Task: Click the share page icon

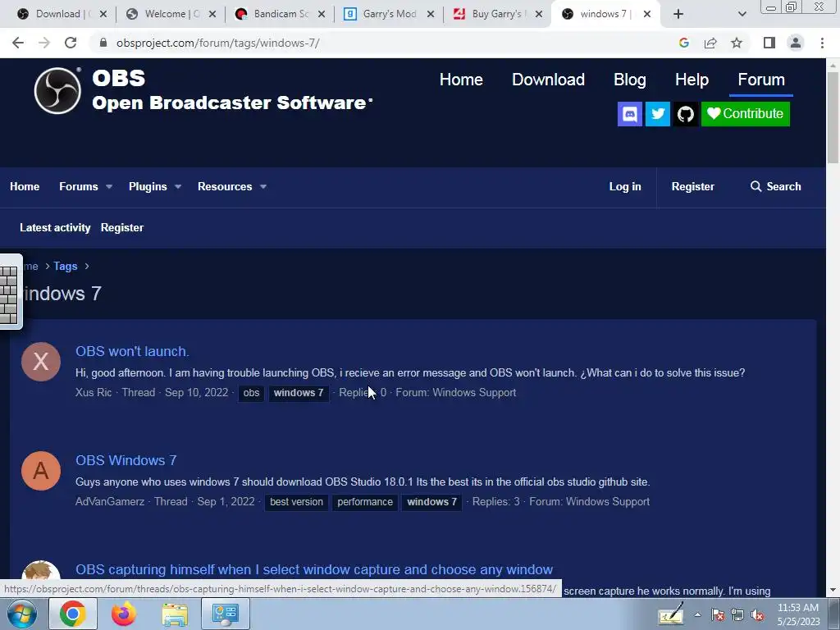Action: (710, 43)
